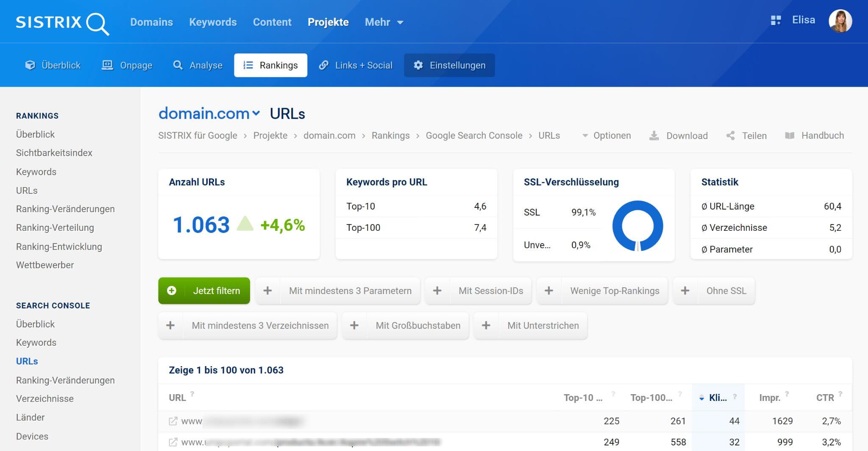Click help icon beside the CTR column
Image resolution: width=868 pixels, height=451 pixels.
[840, 394]
